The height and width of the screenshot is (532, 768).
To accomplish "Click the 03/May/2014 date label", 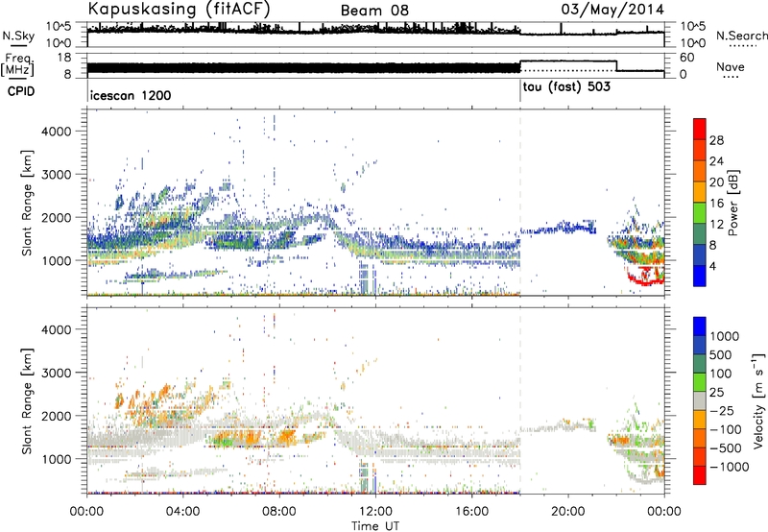I will (x=612, y=10).
